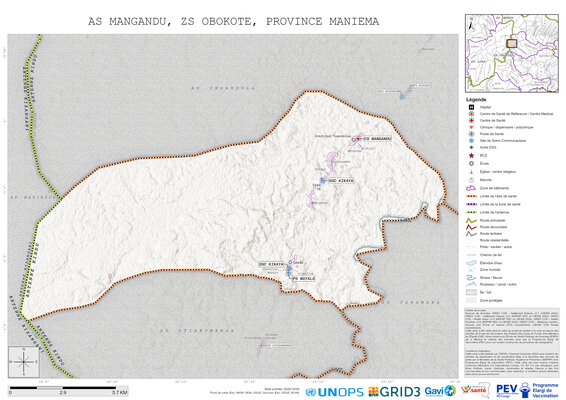The image size is (566, 400).
Task: Click the Ruisseau / canal / autre legend symbol
Action: click(x=471, y=284)
